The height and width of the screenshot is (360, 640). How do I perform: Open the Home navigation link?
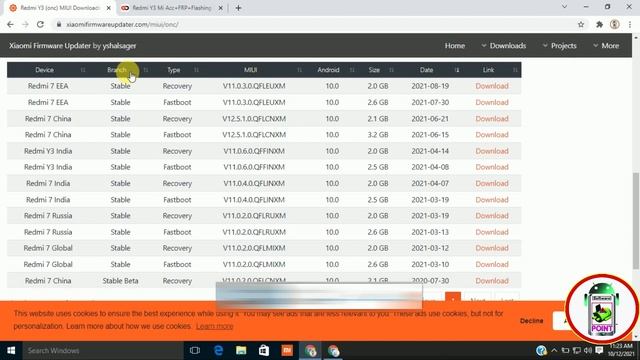tap(455, 46)
